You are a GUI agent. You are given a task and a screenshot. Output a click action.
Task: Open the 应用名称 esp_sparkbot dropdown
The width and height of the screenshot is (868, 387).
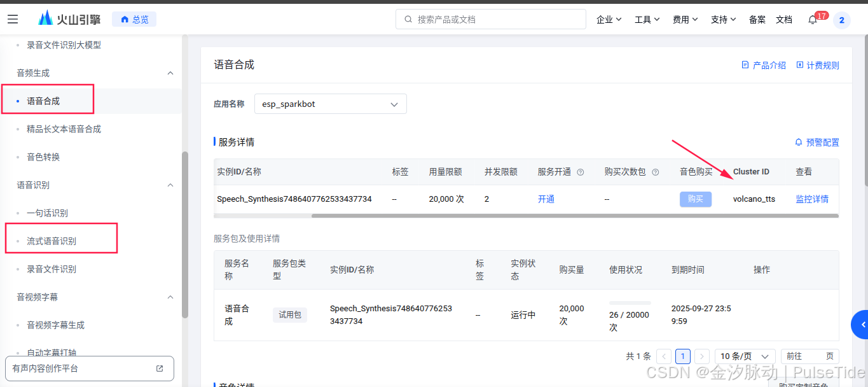(330, 104)
